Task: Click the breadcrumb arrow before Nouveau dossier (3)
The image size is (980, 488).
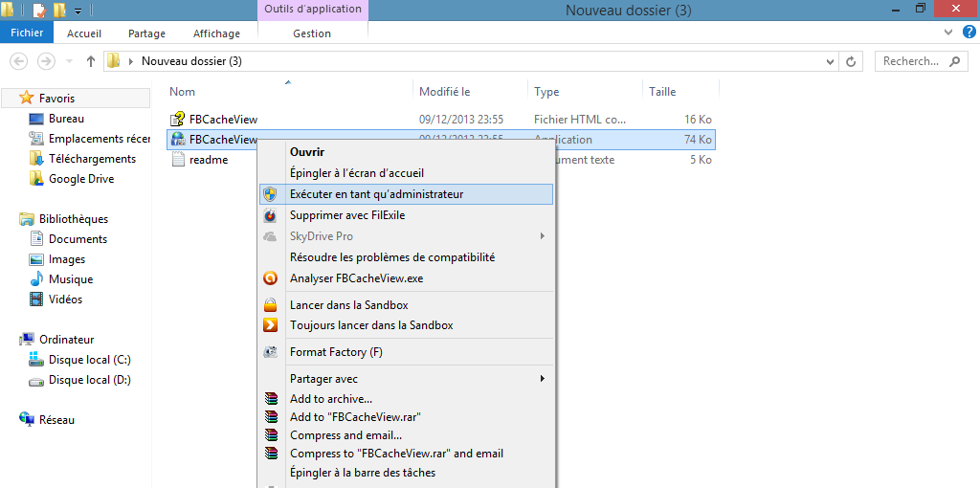Action: 130,61
